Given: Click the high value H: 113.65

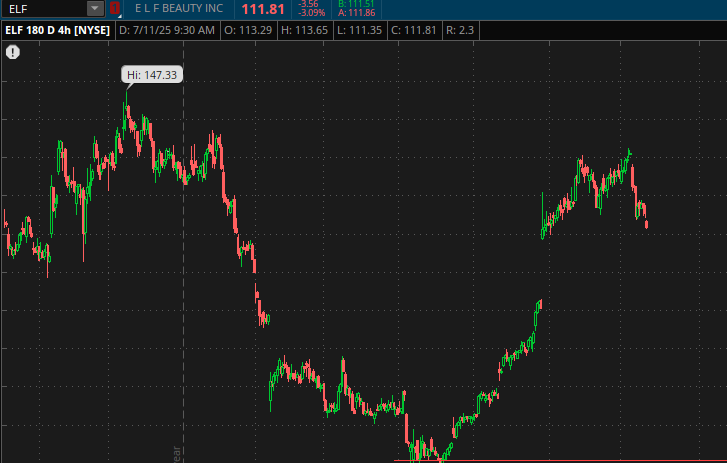Looking at the screenshot, I should (x=305, y=30).
